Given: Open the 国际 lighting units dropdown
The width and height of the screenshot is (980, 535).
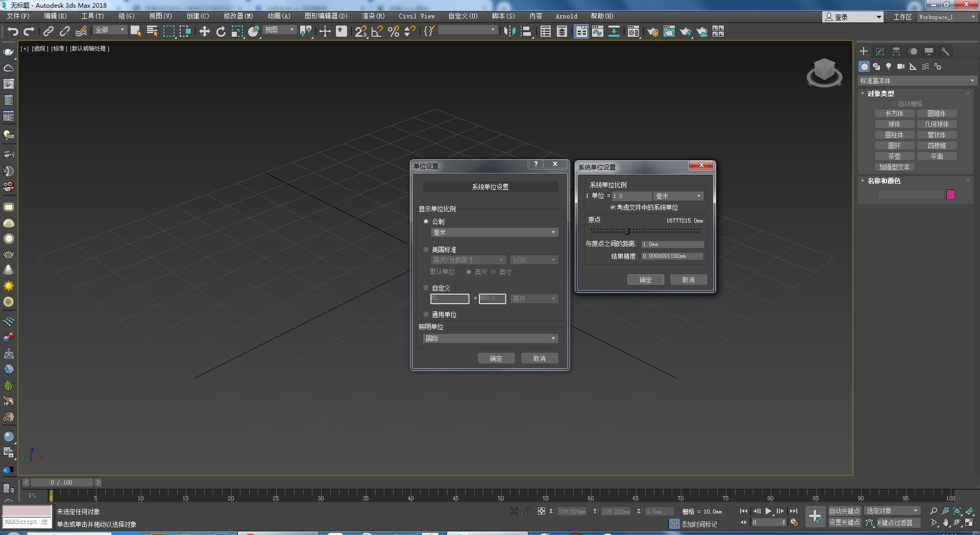Looking at the screenshot, I should 490,338.
